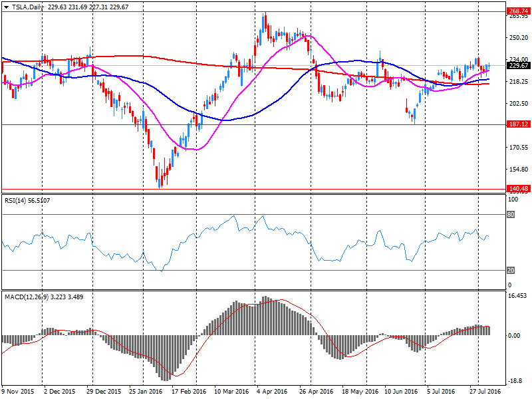Click the 154.80 price axis label
532x399 pixels.
point(519,170)
